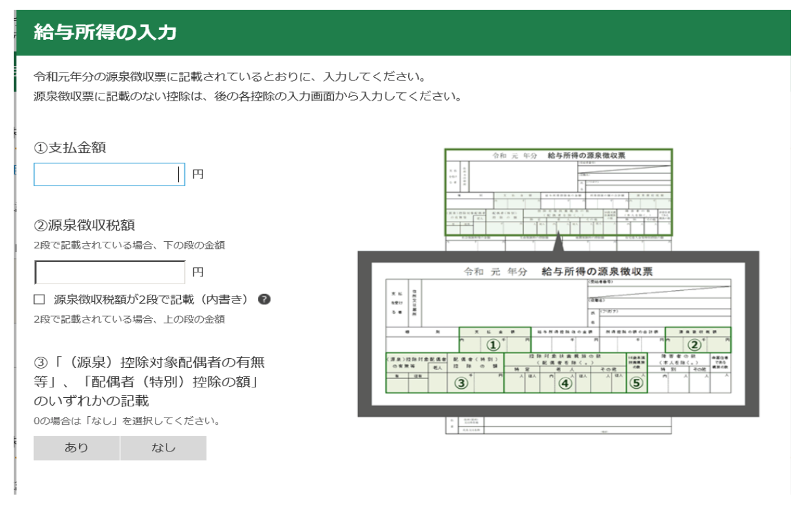
Task: Click the 円 unit label beside 支払金額 field
Action: click(198, 174)
